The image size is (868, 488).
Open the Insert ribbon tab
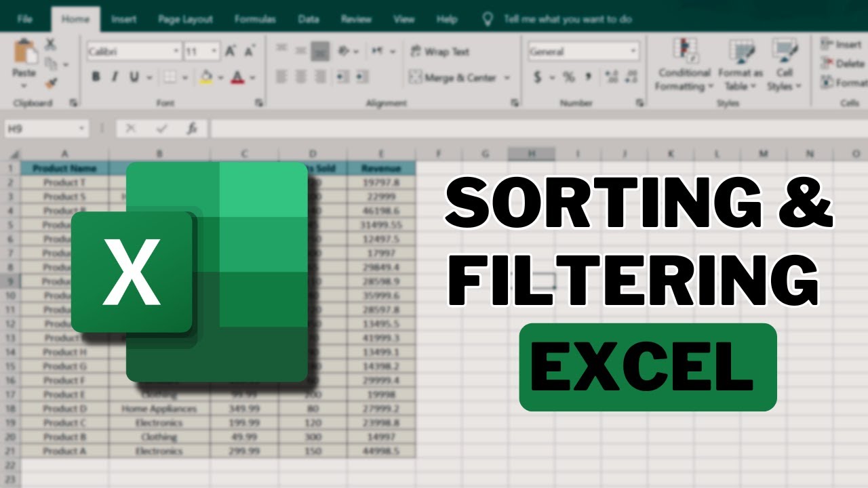click(123, 19)
